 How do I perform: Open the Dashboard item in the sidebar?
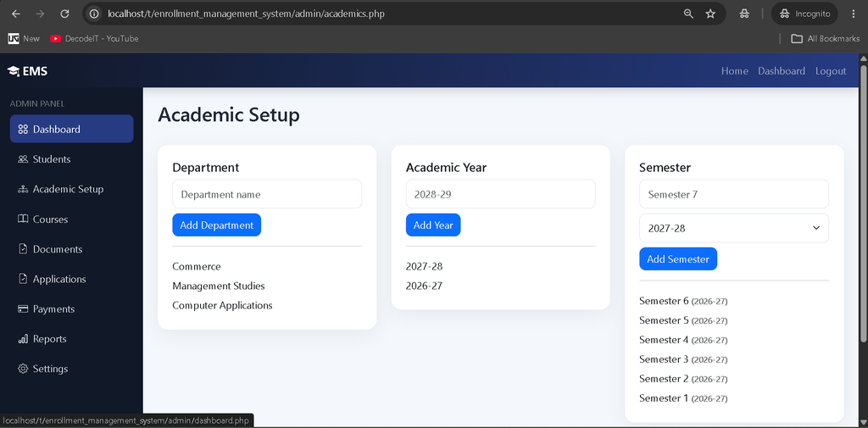(71, 129)
